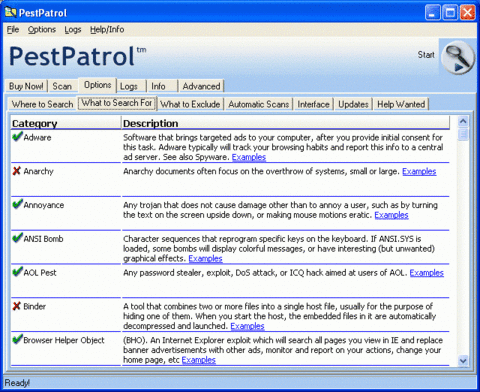Click the PestPatrol logo banner text

click(77, 56)
